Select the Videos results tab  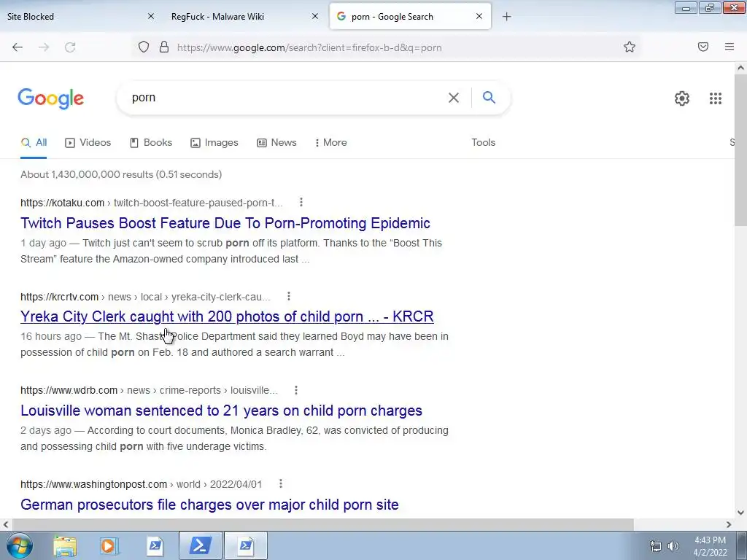click(88, 142)
